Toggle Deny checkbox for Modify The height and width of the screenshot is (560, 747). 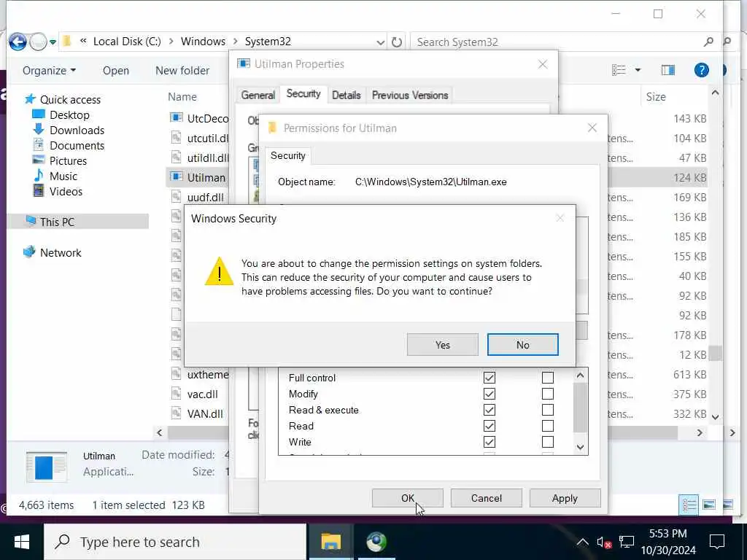tap(548, 394)
